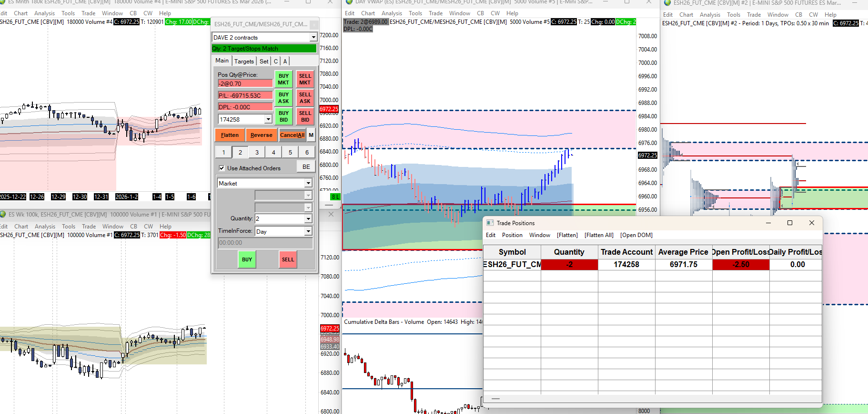
Task: Click the ES Wk 100k chart window icon
Action: click(x=3, y=215)
